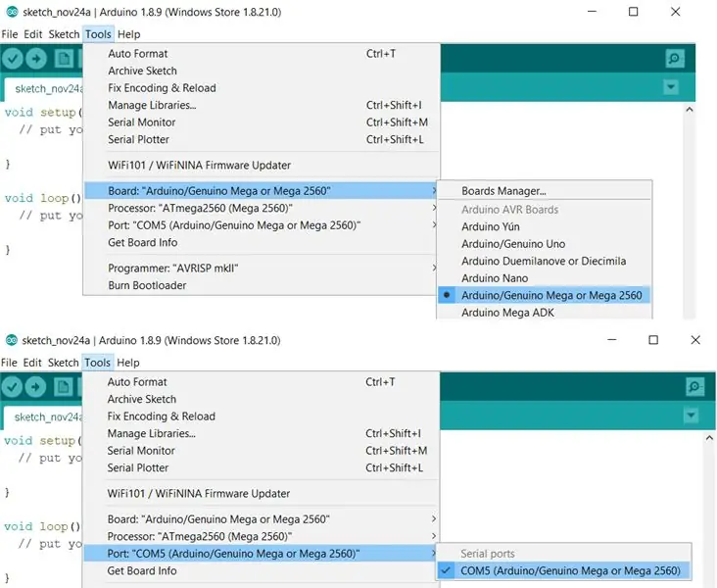Screen dimensions: 717x588
Task: Expand Port submenu in top Tools menu
Action: click(x=262, y=225)
